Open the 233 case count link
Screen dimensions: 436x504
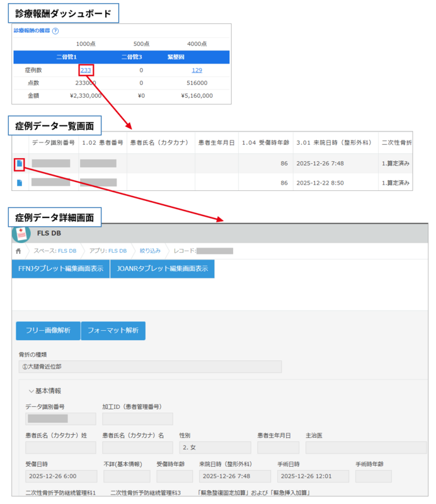point(86,70)
